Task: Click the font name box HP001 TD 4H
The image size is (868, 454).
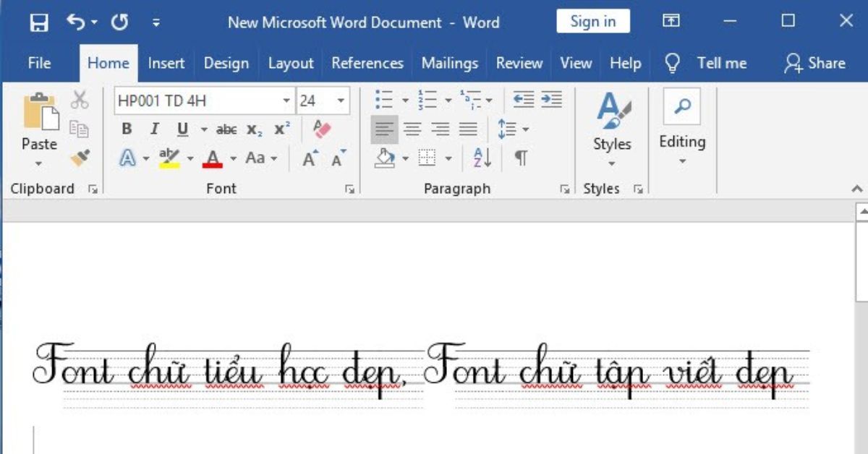Action: [197, 100]
